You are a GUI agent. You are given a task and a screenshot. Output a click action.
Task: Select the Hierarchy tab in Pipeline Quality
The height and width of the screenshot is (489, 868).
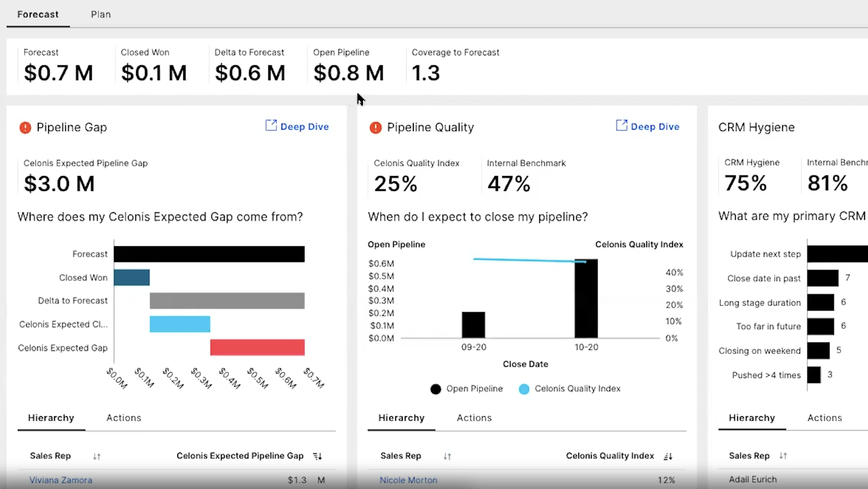click(401, 417)
